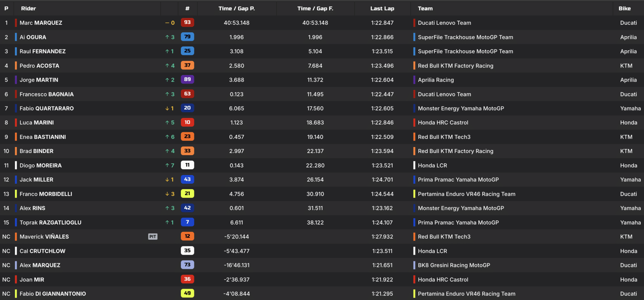Click the Team column header
Screen dimensions: 644x300
[425, 8]
